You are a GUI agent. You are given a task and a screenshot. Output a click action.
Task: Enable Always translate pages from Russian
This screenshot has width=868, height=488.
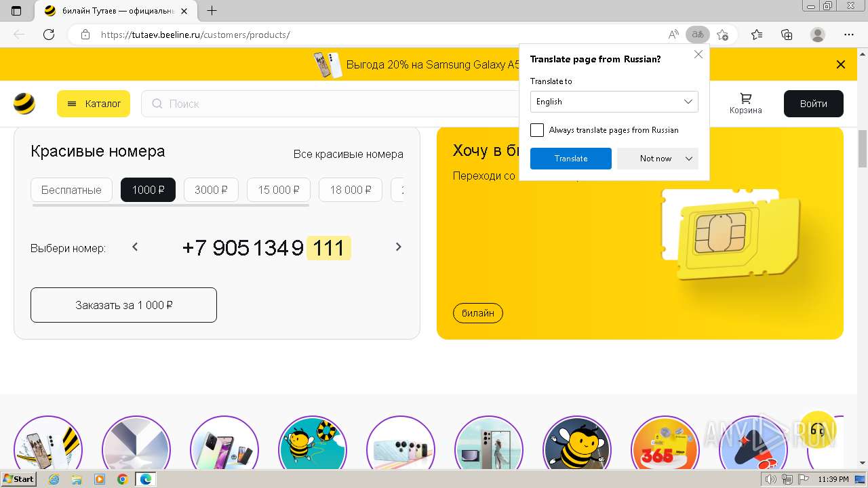point(537,130)
